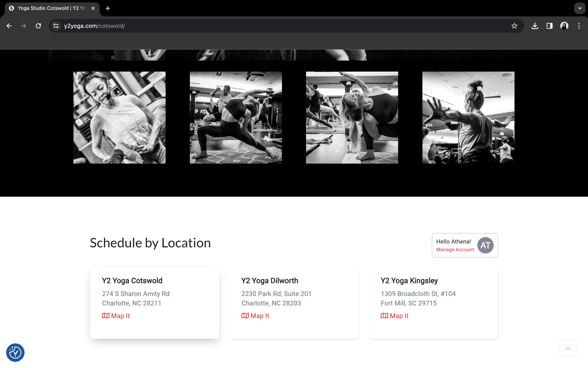This screenshot has height=368, width=588.
Task: Click the address 2230 Park Rd, Suite 201
Action: [x=276, y=294]
